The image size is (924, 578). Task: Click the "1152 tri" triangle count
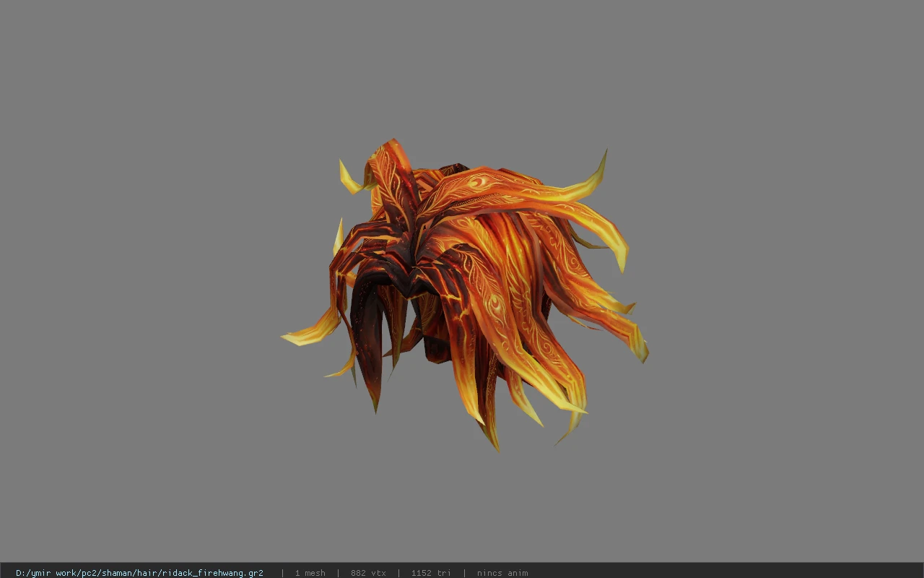click(431, 573)
